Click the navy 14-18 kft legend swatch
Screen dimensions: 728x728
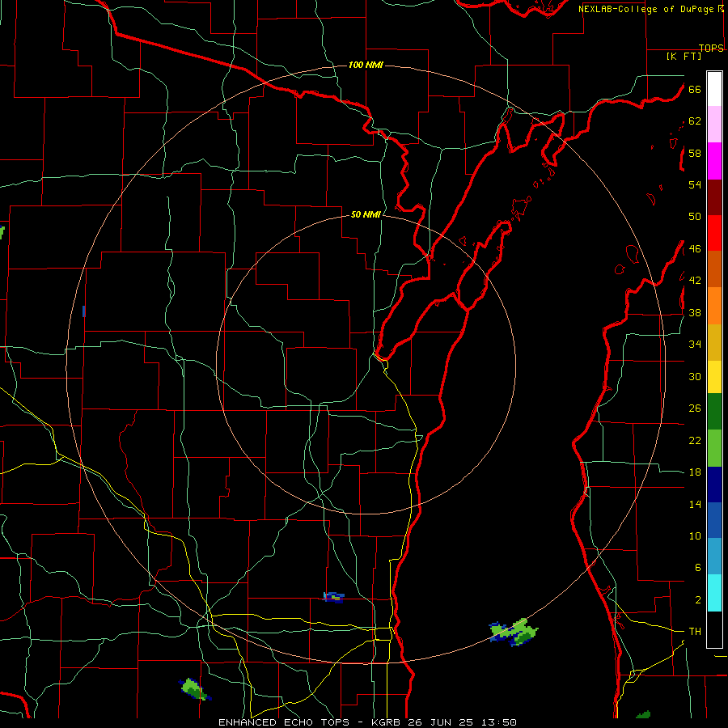pyautogui.click(x=714, y=485)
